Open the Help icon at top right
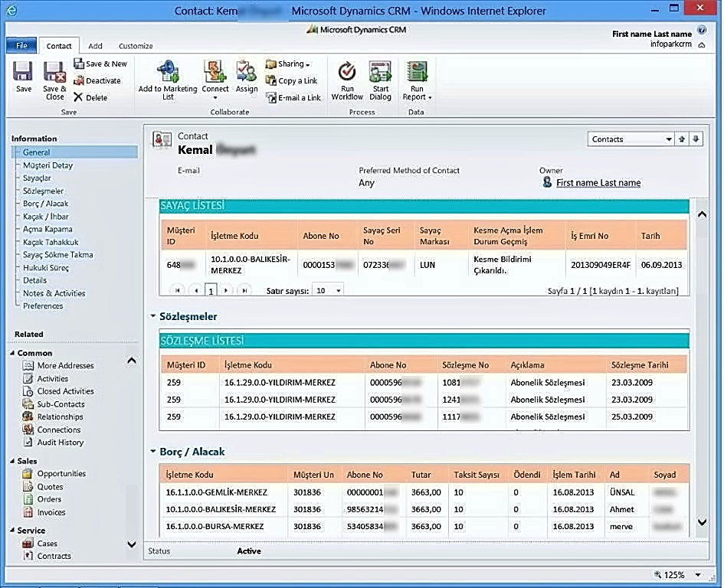The width and height of the screenshot is (724, 588). pyautogui.click(x=702, y=30)
